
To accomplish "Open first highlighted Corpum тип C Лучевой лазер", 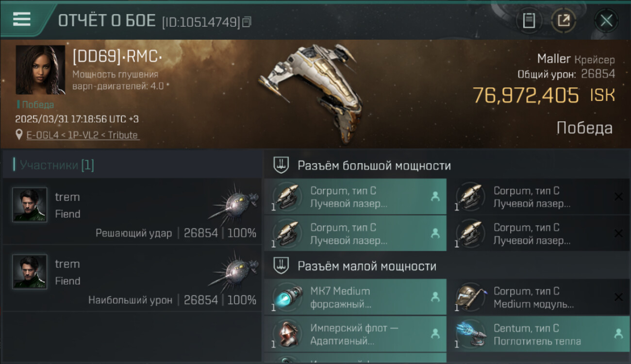I will (355, 197).
